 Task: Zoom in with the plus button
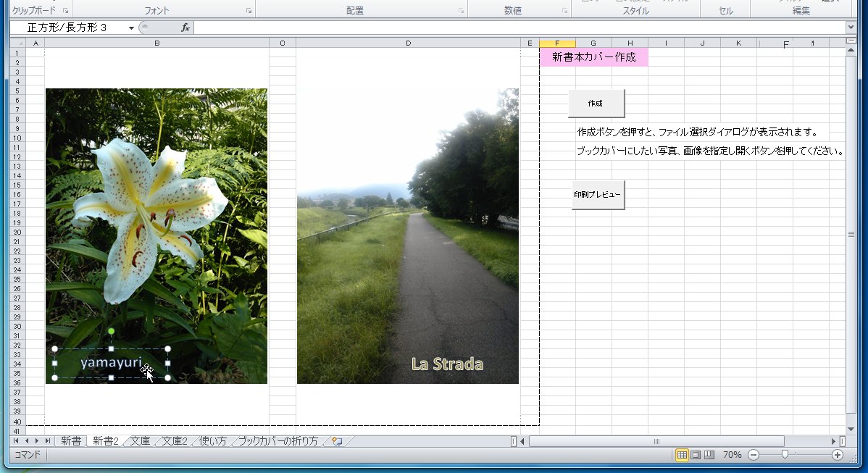837,455
